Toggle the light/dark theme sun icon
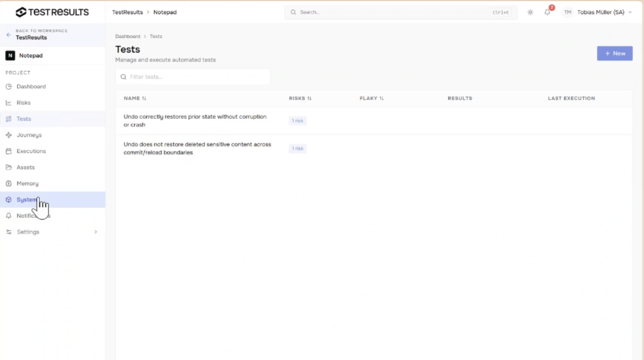644x360 pixels. [x=530, y=12]
